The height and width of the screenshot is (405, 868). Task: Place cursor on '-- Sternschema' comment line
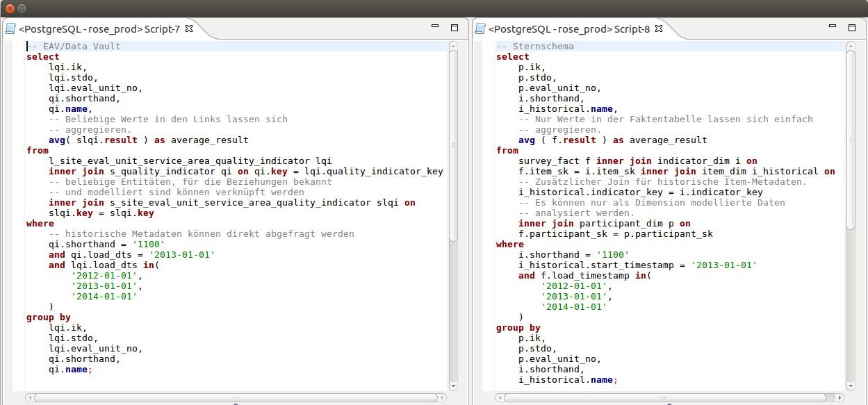(535, 47)
